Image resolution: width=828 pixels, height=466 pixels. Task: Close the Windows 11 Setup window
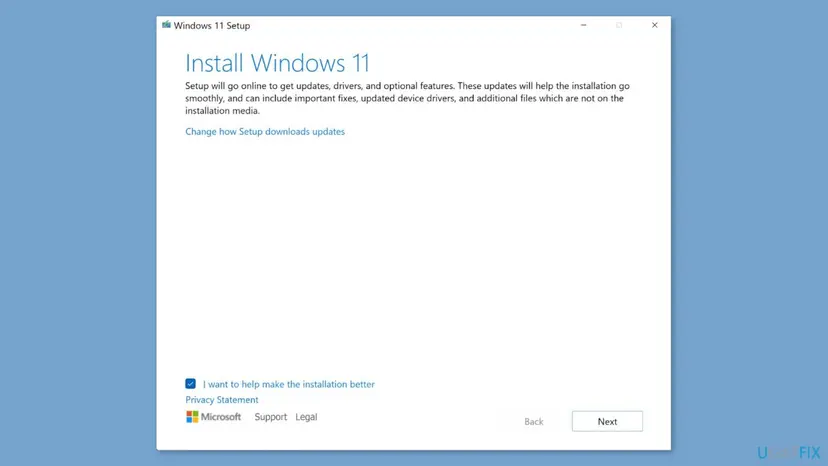pyautogui.click(x=654, y=25)
